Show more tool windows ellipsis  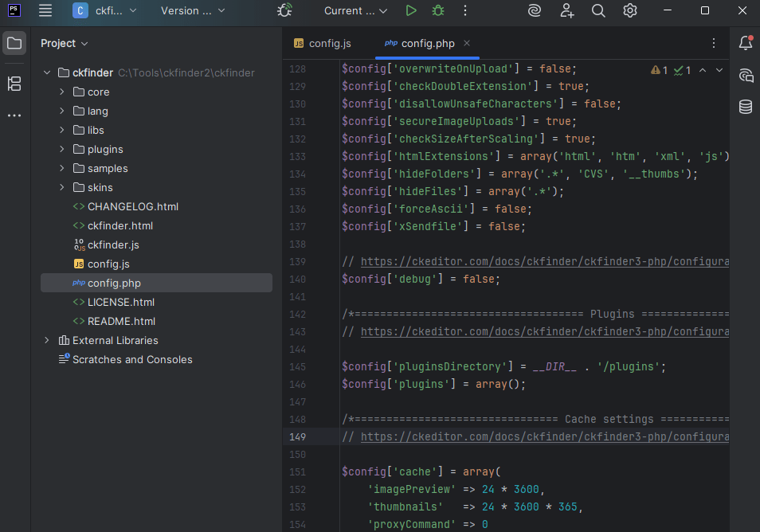14,115
